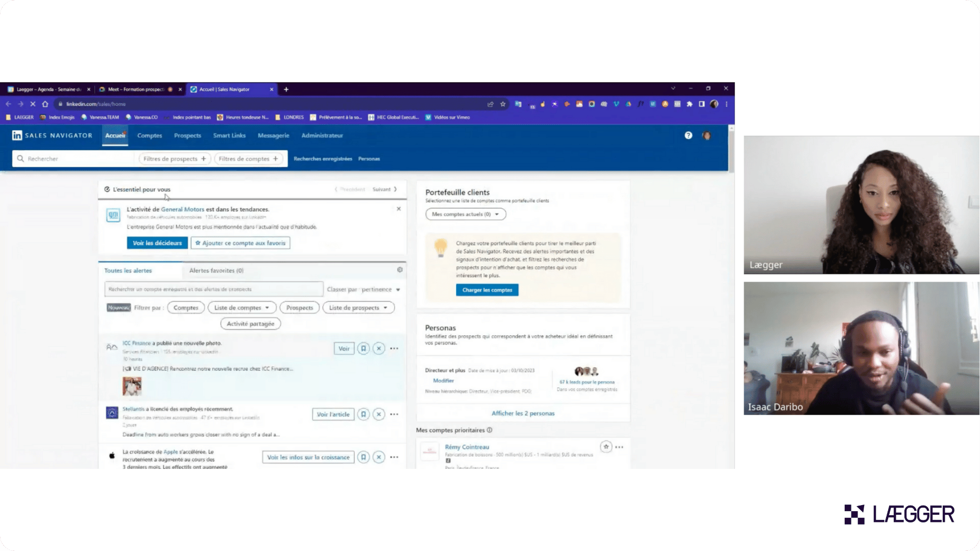This screenshot has height=551, width=980.
Task: Open more options for Stellantis alert
Action: click(394, 414)
